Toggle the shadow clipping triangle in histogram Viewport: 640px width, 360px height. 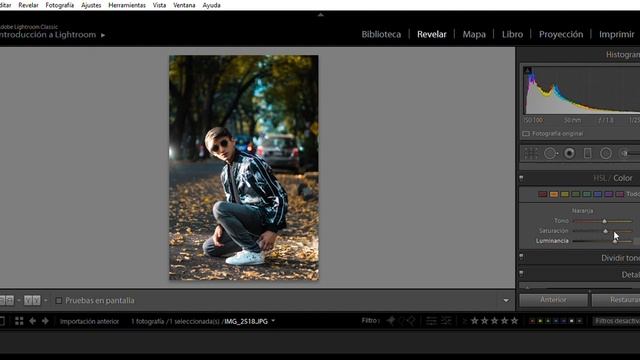tap(528, 71)
